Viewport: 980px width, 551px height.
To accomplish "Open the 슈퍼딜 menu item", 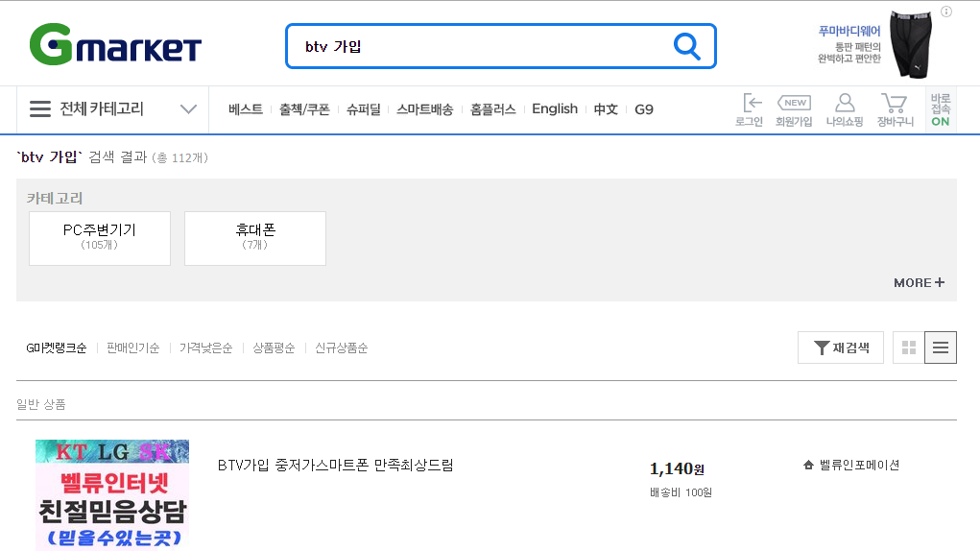I will click(x=363, y=109).
